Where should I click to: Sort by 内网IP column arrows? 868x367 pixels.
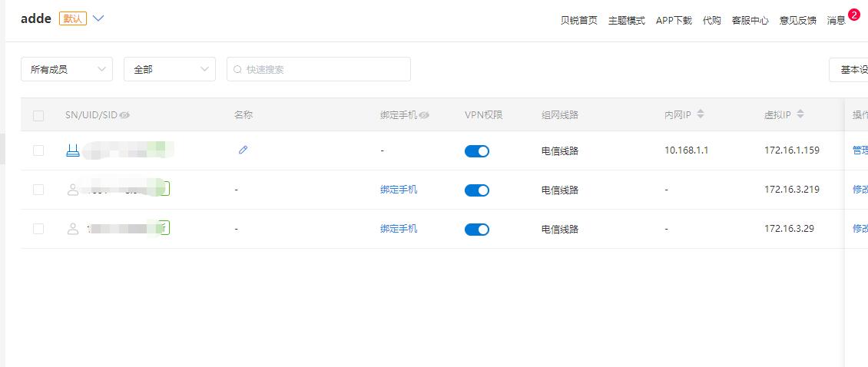701,114
